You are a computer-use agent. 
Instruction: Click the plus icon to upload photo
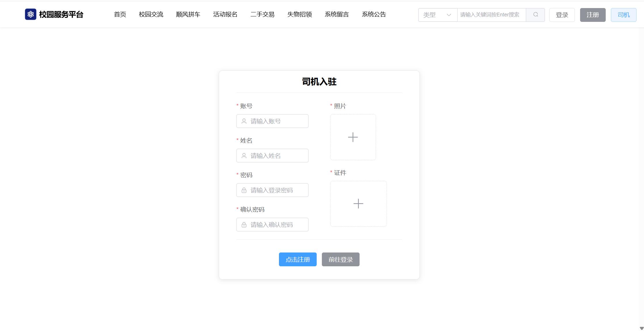click(353, 137)
